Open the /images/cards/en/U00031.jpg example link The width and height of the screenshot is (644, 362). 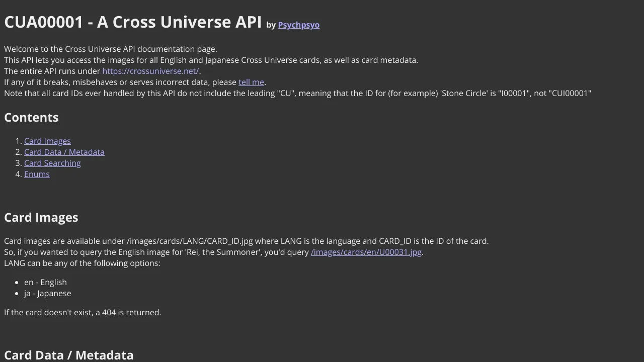click(366, 252)
